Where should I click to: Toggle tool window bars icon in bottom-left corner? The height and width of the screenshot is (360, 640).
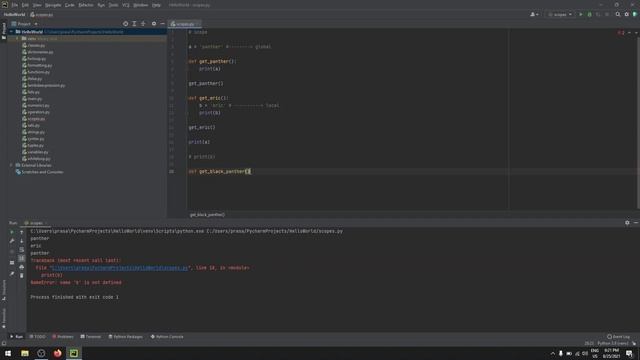[4, 343]
